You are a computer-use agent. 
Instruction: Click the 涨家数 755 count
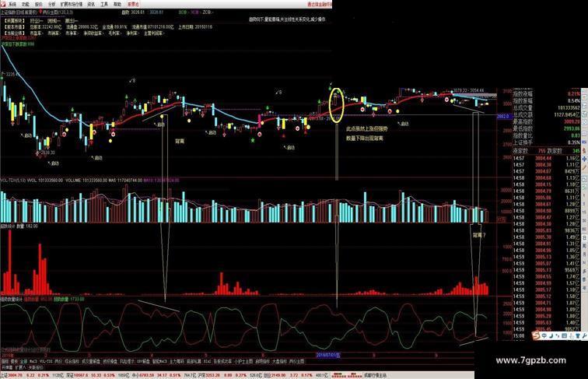tap(541, 151)
